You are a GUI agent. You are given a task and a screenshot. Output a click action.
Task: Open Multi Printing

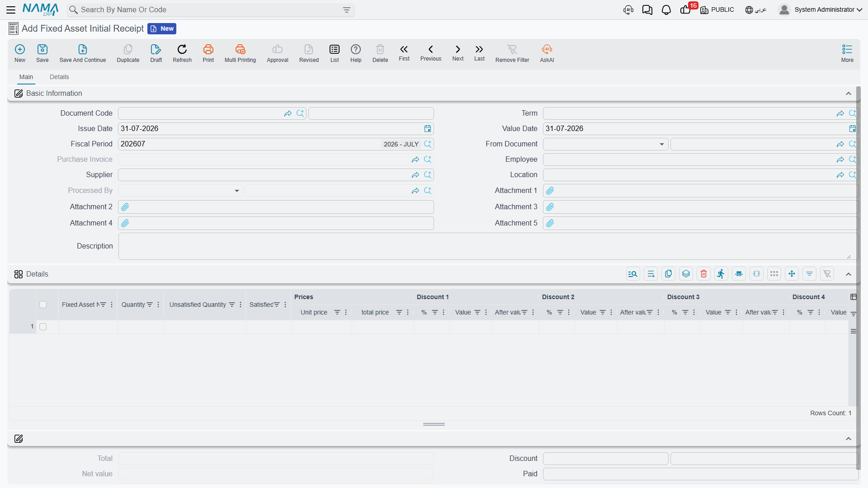pos(240,53)
